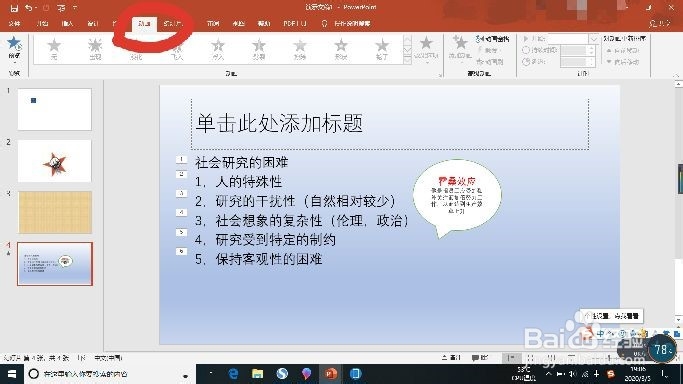
Task: Click the PowerPoint icon in the taskbar
Action: pyautogui.click(x=331, y=374)
